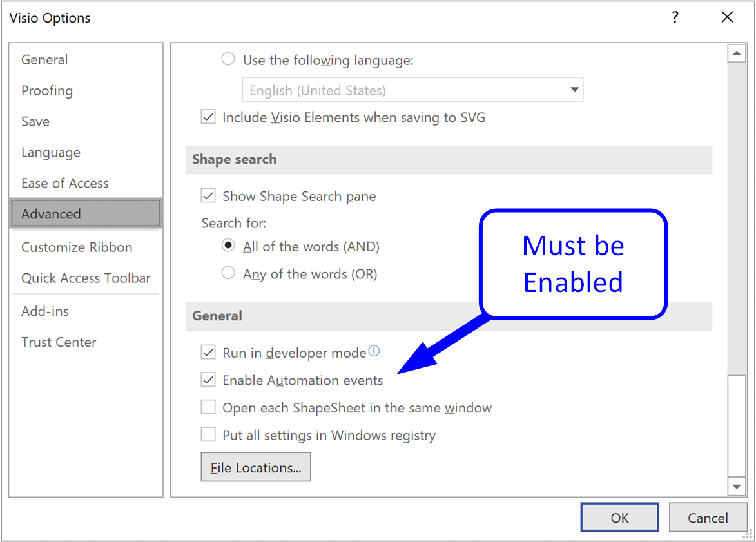Click the scrollbar up arrow
The height and width of the screenshot is (542, 756).
pyautogui.click(x=737, y=53)
